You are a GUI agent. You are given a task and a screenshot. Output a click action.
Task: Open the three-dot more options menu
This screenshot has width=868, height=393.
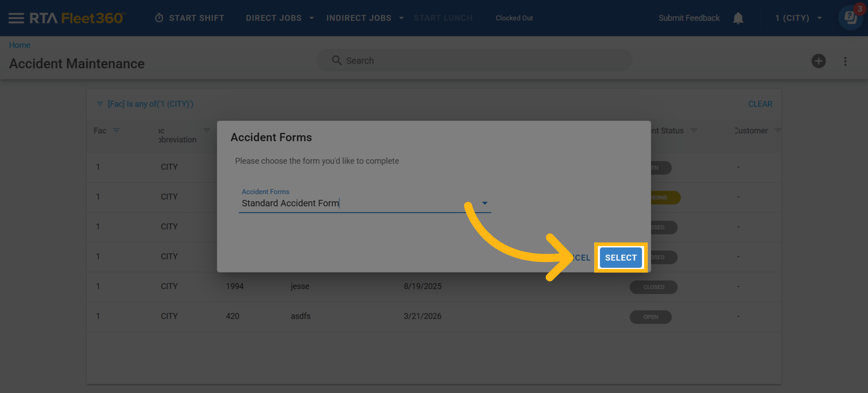[845, 61]
